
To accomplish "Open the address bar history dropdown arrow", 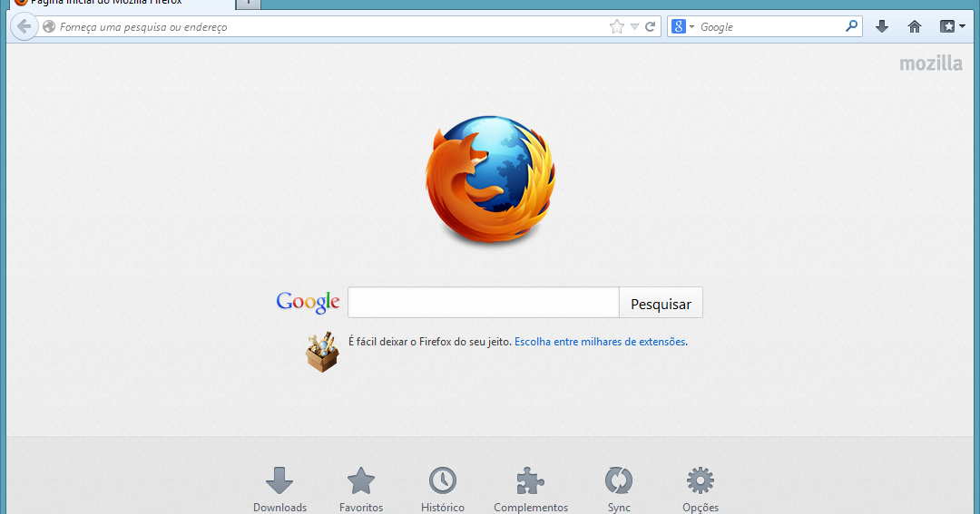I will point(634,27).
